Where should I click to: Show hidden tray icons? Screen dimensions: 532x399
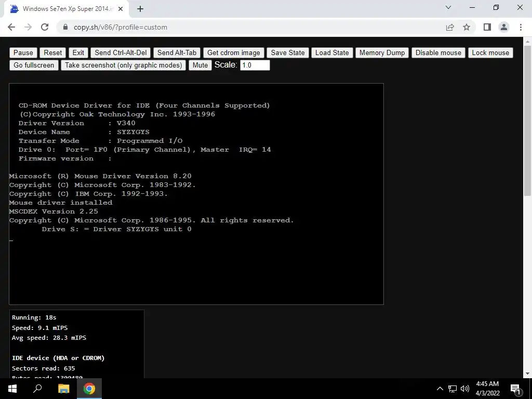(x=440, y=389)
